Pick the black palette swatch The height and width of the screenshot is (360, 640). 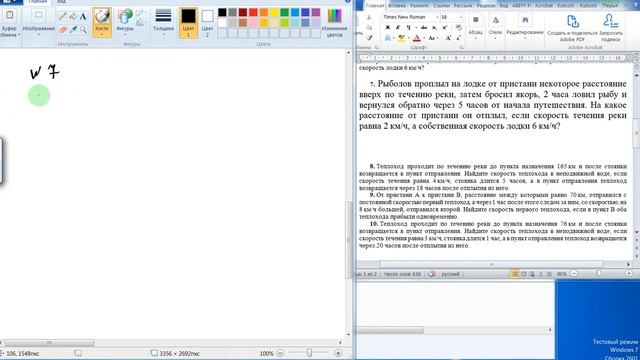point(222,12)
